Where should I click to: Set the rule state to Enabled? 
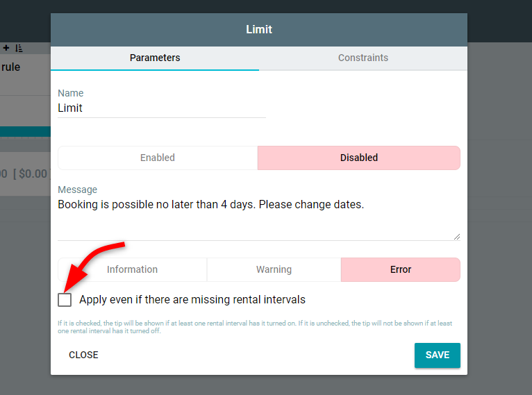click(158, 158)
